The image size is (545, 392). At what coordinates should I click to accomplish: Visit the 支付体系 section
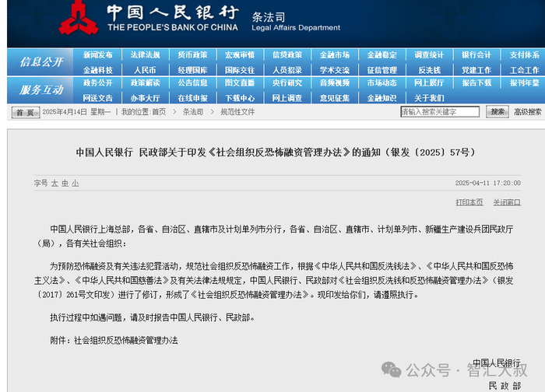tap(525, 55)
